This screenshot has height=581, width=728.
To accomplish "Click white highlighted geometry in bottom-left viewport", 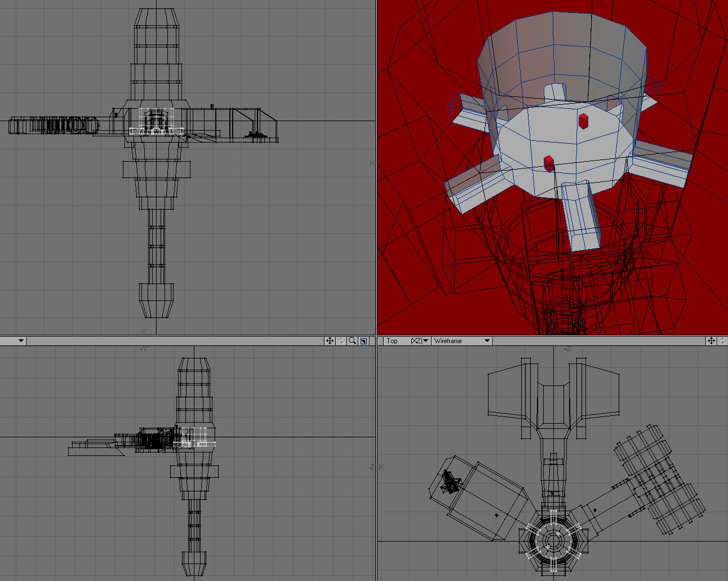I will coord(194,437).
